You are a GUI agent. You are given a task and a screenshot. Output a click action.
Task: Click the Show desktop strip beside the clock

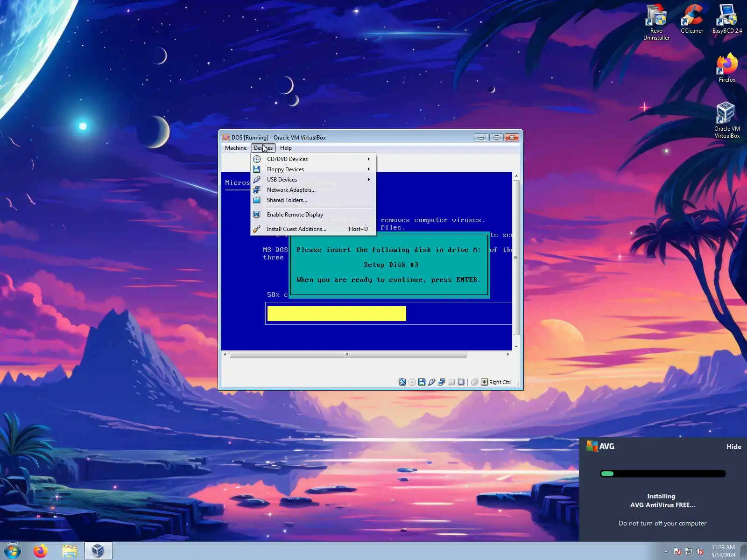[743, 551]
